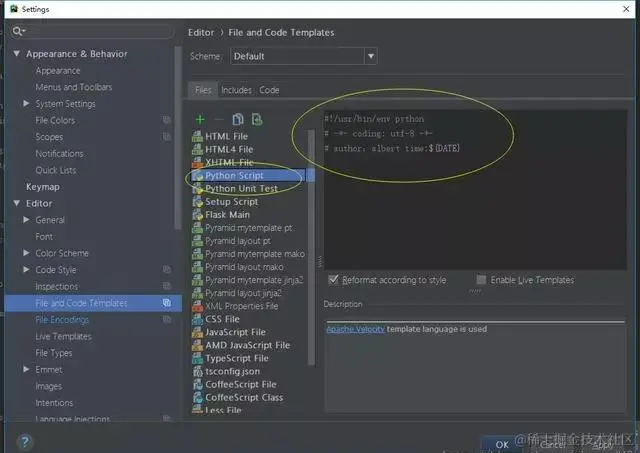This screenshot has height=453, width=640.
Task: Click the Python Script file icon
Action: (198, 175)
